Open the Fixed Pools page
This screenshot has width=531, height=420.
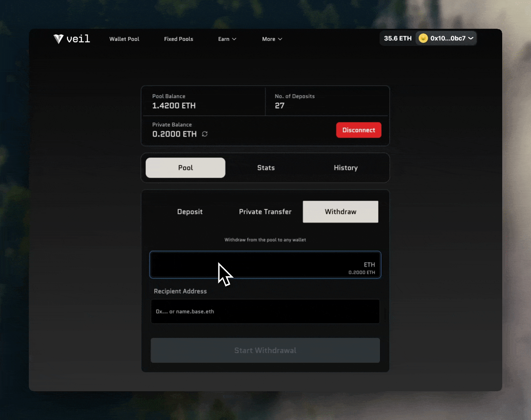[x=179, y=39]
